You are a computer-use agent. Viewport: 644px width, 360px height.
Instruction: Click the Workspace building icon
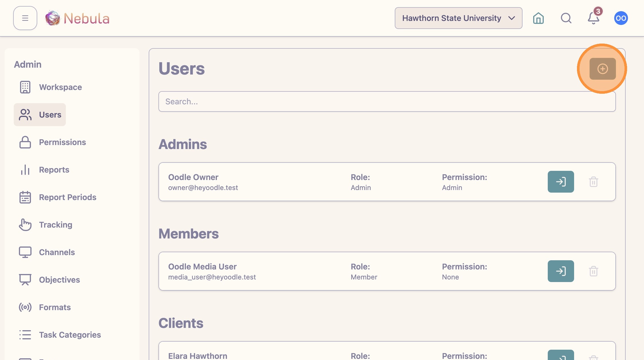[x=25, y=87]
